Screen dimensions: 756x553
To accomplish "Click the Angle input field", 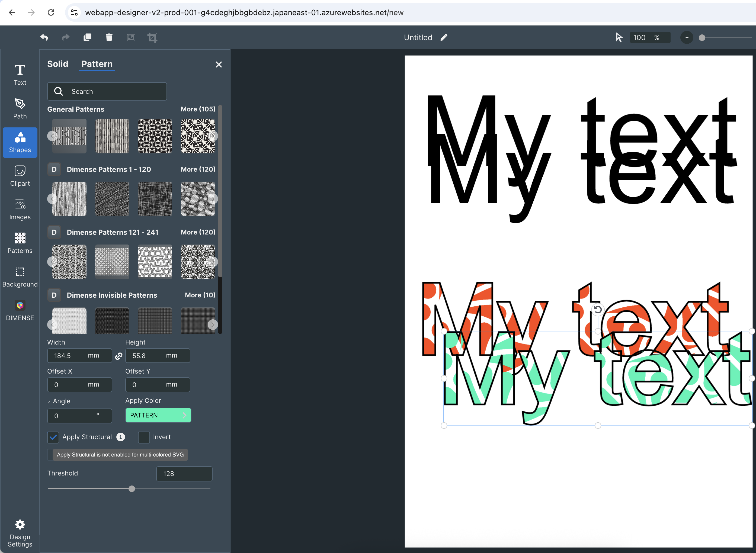I will [x=80, y=416].
